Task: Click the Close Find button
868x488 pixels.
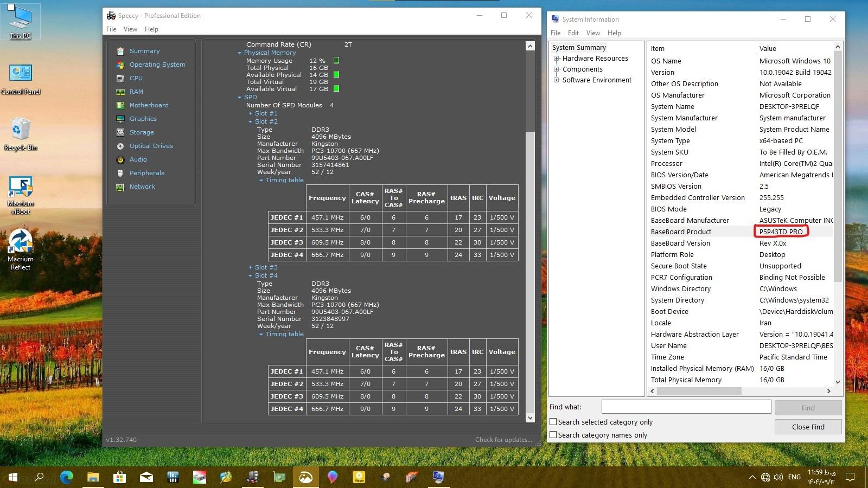Action: click(808, 427)
